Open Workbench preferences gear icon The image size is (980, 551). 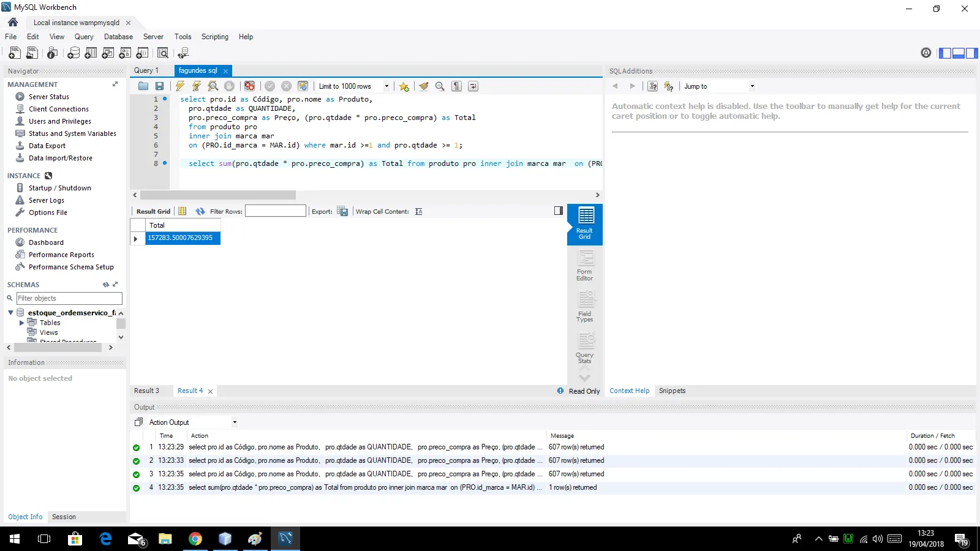tap(926, 53)
